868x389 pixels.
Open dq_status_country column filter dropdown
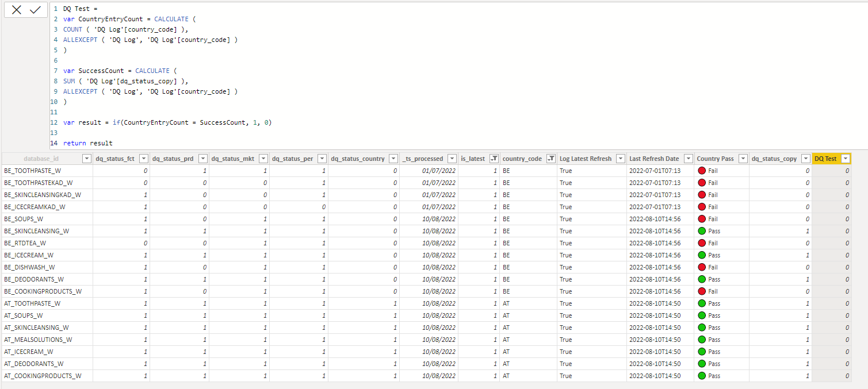pos(393,159)
